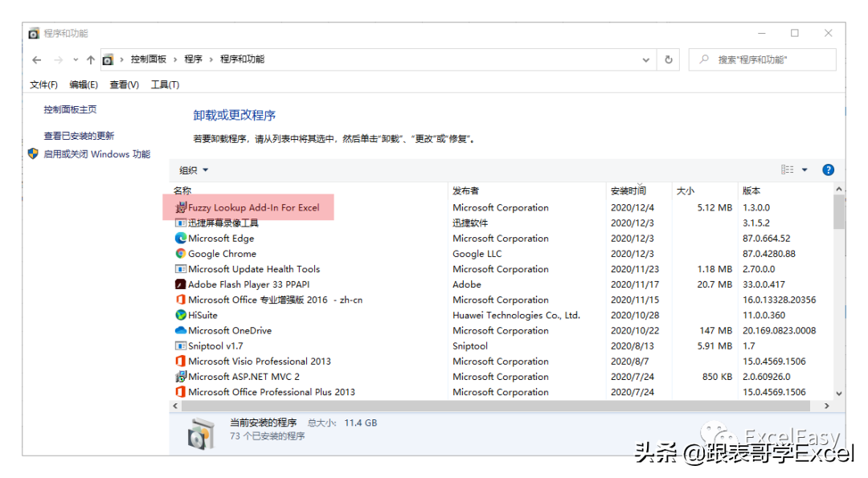Open recent locations dropdown arrow
868x478 pixels.
pyautogui.click(x=76, y=59)
